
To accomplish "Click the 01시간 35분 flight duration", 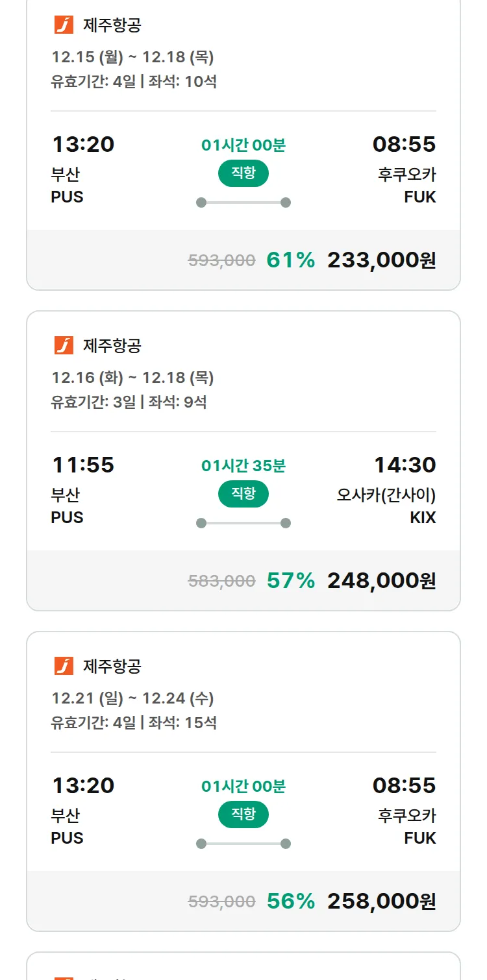I will tap(243, 466).
